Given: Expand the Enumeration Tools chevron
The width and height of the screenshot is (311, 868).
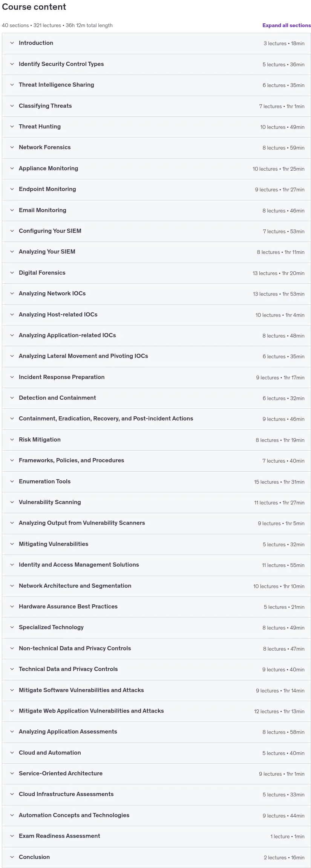Looking at the screenshot, I should (x=12, y=481).
